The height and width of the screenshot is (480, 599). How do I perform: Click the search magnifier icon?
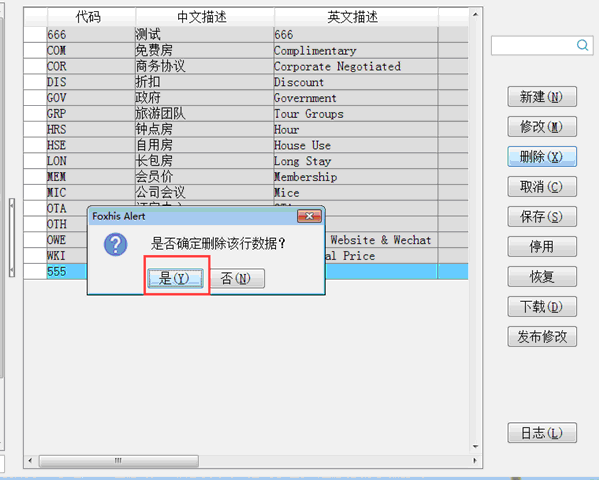click(582, 45)
